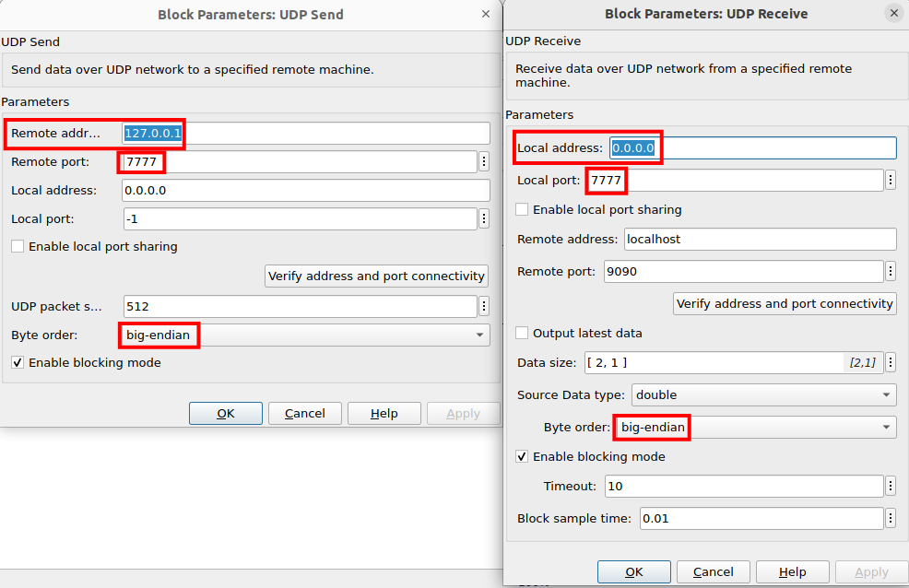Enable local port sharing in UDP Send
Viewport: 909px width, 588px height.
[18, 247]
